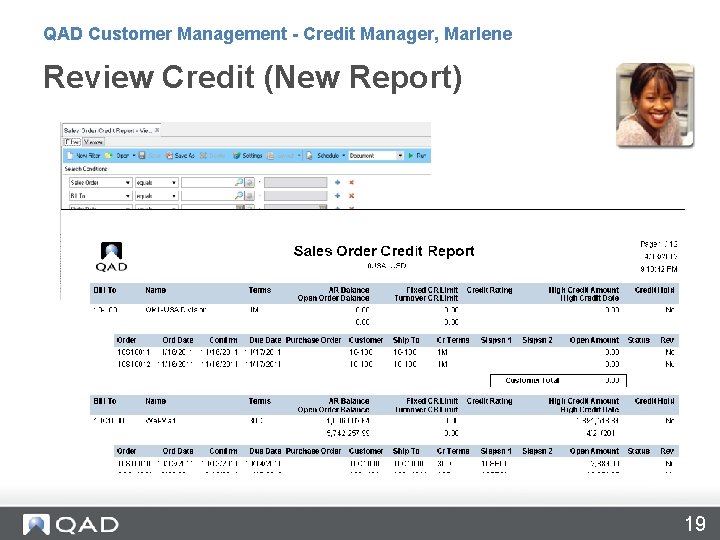The height and width of the screenshot is (540, 720).
Task: Switch to the Viewer tab
Action: (x=93, y=142)
